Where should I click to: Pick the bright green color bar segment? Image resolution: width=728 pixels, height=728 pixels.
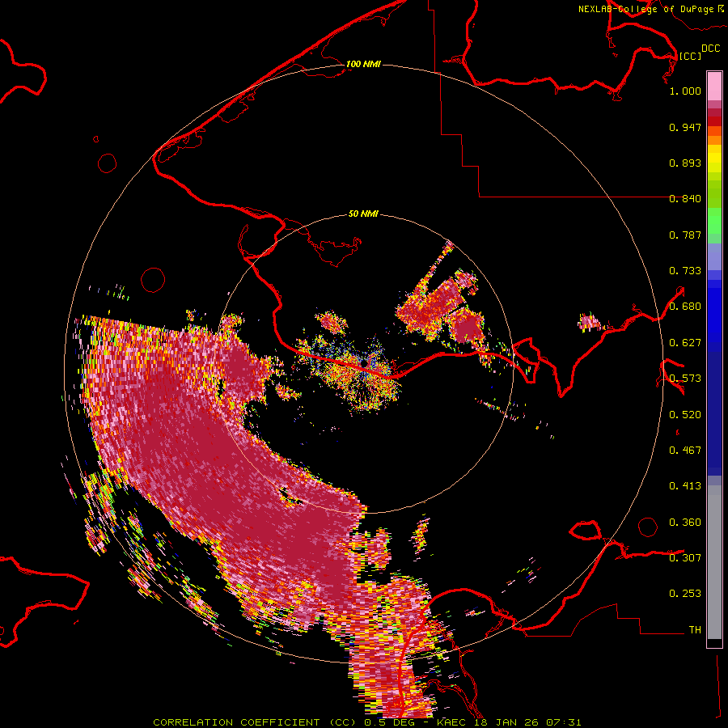point(714,221)
